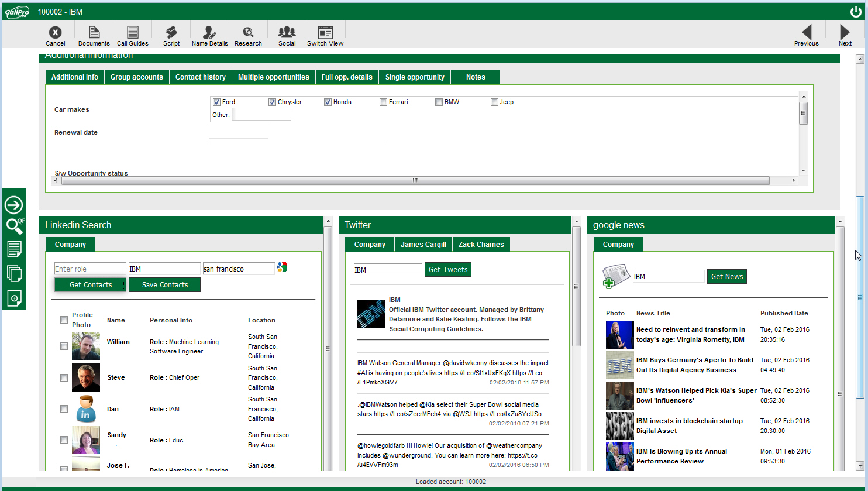This screenshot has width=868, height=491.
Task: Click the Get News button
Action: click(x=727, y=277)
